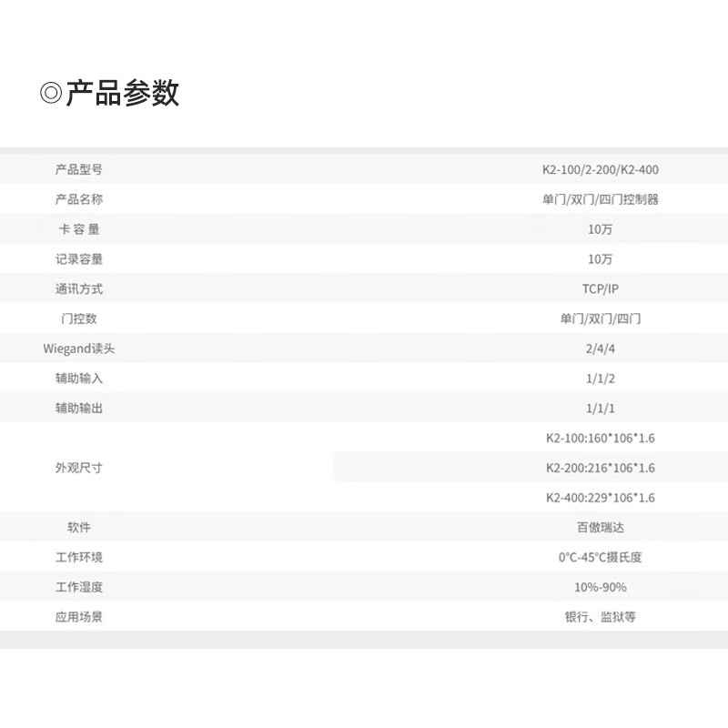
Task: Click the K2-100/2-200/K2-400 model value
Action: click(x=600, y=169)
